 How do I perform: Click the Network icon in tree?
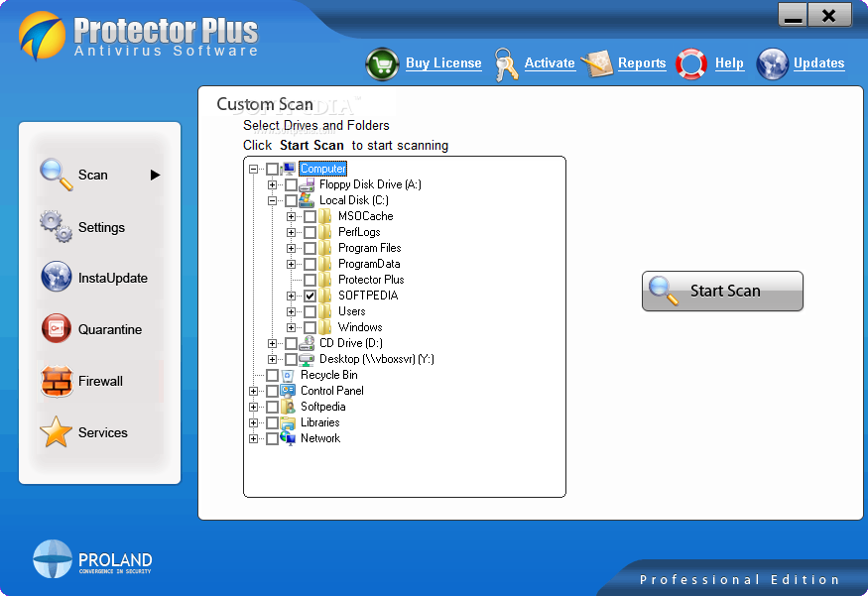coord(288,438)
